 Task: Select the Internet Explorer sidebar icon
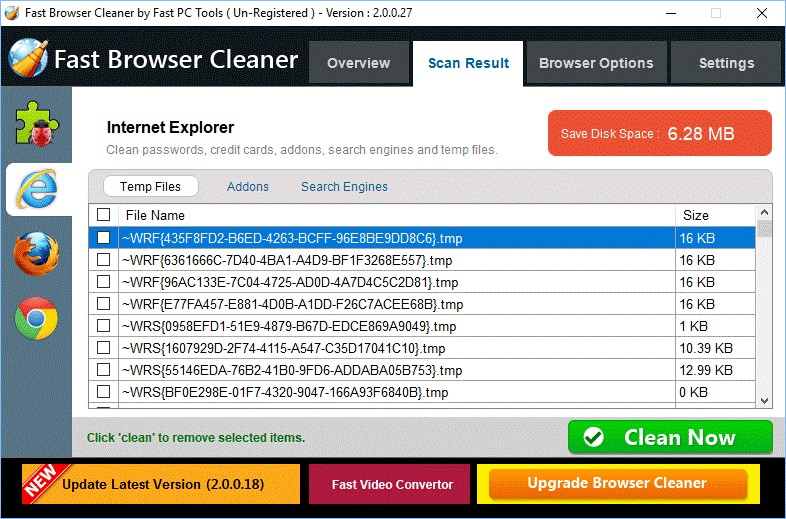click(x=37, y=189)
